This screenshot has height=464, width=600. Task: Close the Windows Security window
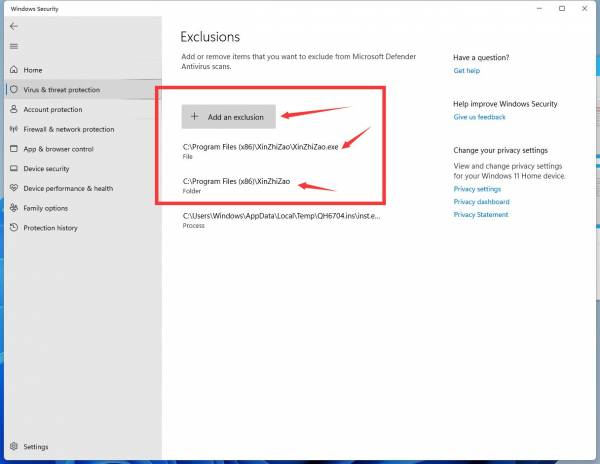point(584,8)
